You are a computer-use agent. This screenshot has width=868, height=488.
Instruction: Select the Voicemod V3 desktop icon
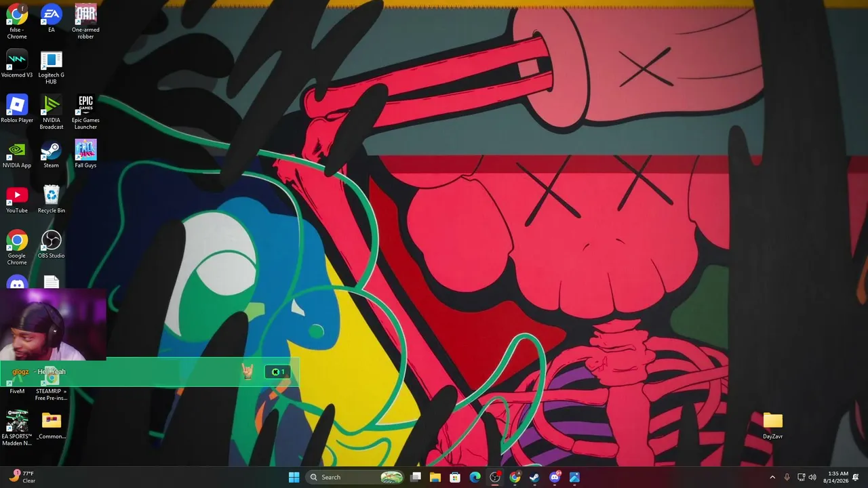pos(17,64)
